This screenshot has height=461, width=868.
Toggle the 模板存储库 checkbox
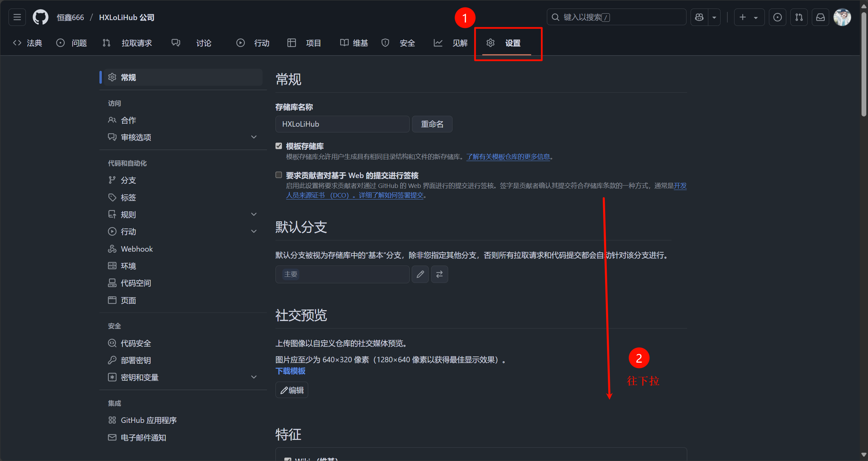click(x=279, y=146)
